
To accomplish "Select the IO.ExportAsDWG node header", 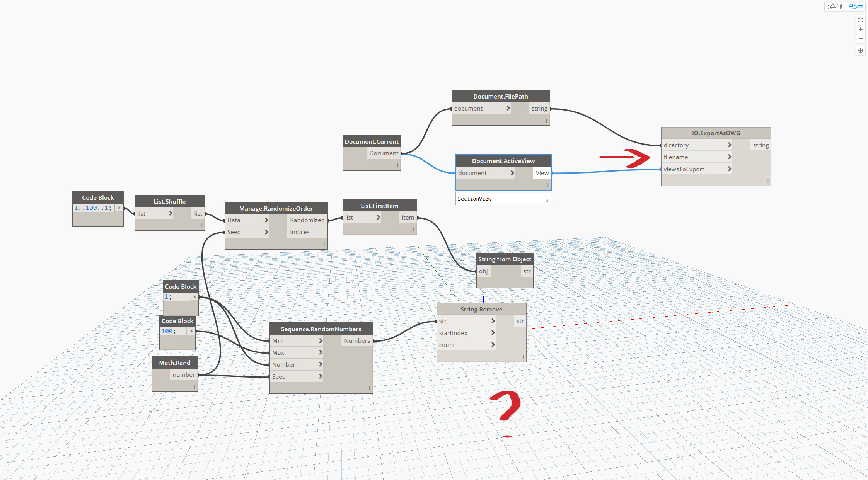I will point(716,133).
